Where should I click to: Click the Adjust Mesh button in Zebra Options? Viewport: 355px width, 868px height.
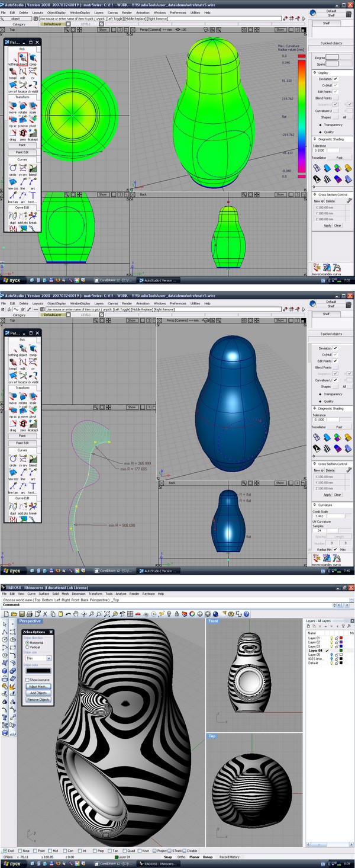click(x=38, y=686)
